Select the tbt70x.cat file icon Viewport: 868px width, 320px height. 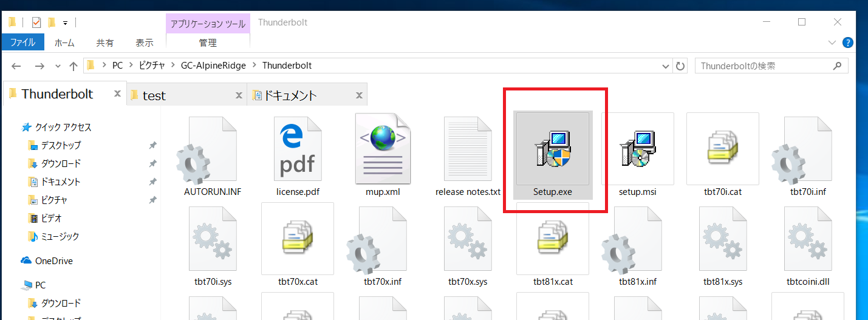pos(298,239)
